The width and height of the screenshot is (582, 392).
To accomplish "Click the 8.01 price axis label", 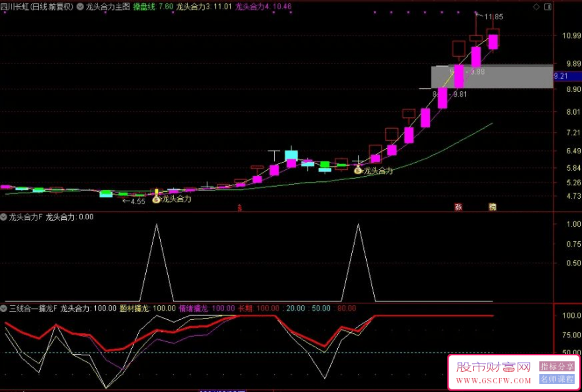I will (x=573, y=112).
